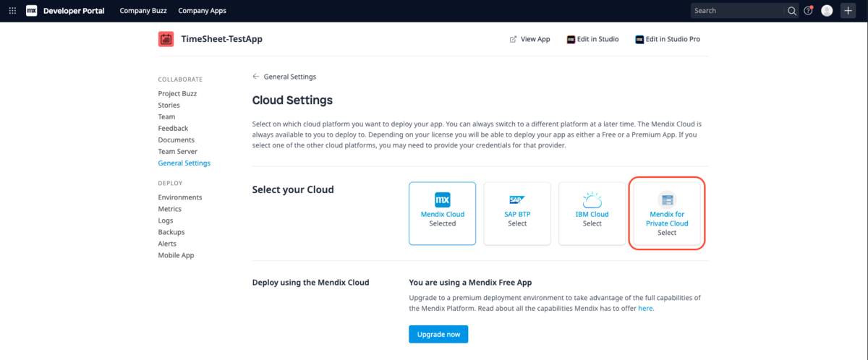The width and height of the screenshot is (868, 360).
Task: Open Team Server in the sidebar
Action: click(178, 151)
